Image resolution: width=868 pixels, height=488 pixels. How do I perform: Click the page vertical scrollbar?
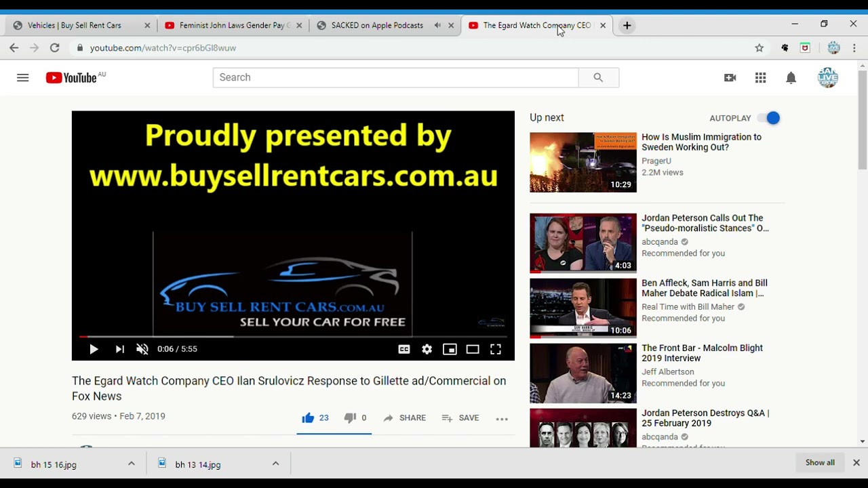[863, 119]
